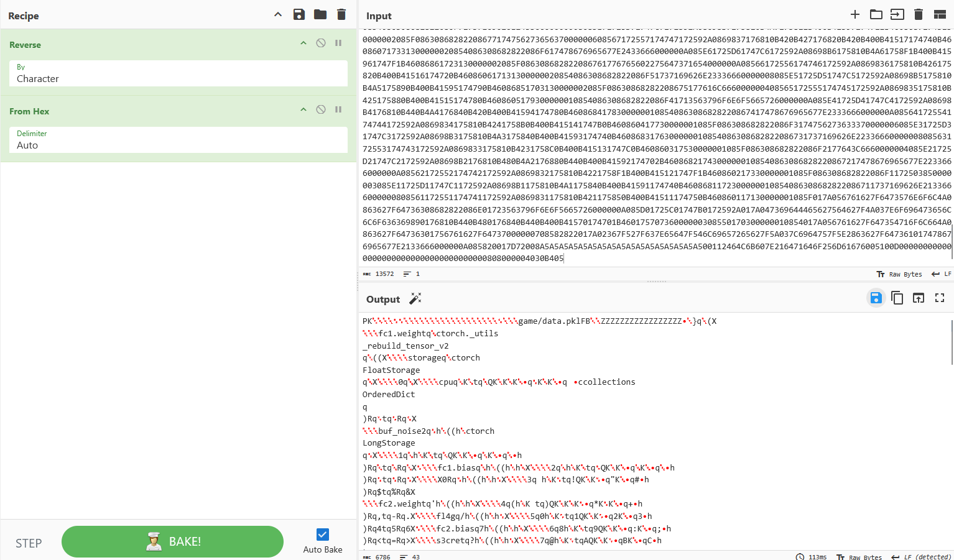Click output line count 43 status
Image resolution: width=954 pixels, height=560 pixels.
pyautogui.click(x=410, y=557)
